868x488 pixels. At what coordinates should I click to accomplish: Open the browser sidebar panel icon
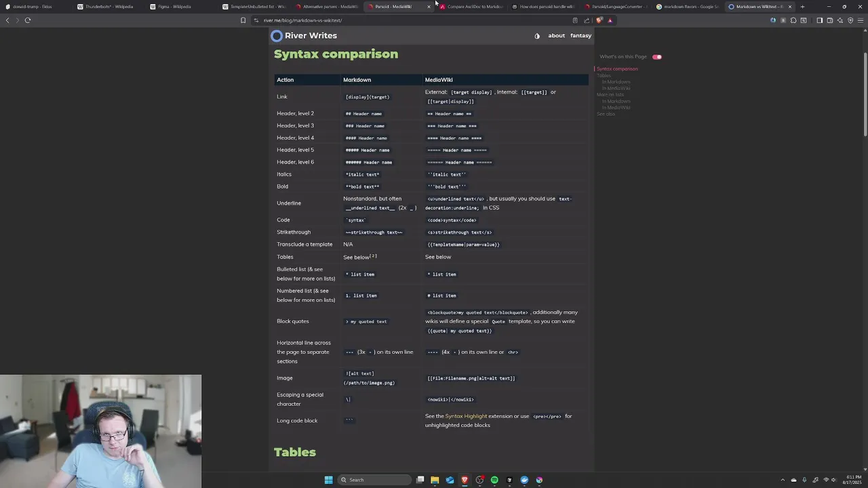[819, 20]
